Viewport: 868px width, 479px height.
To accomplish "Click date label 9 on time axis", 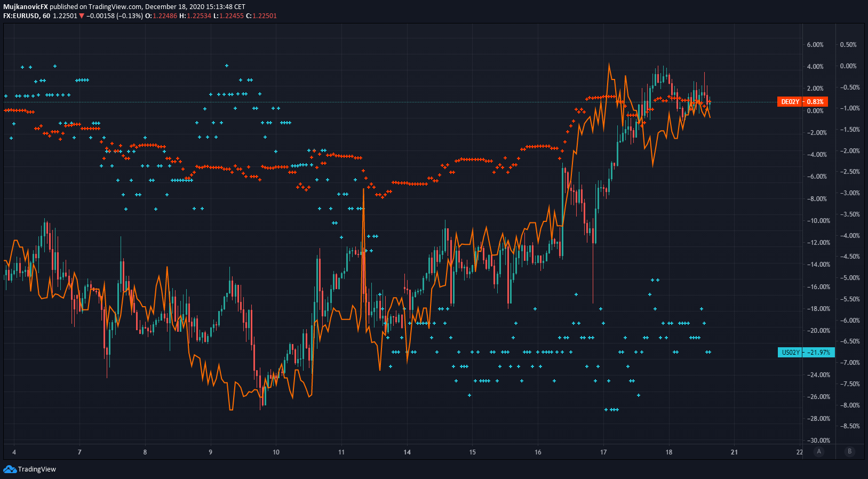I will (x=211, y=452).
